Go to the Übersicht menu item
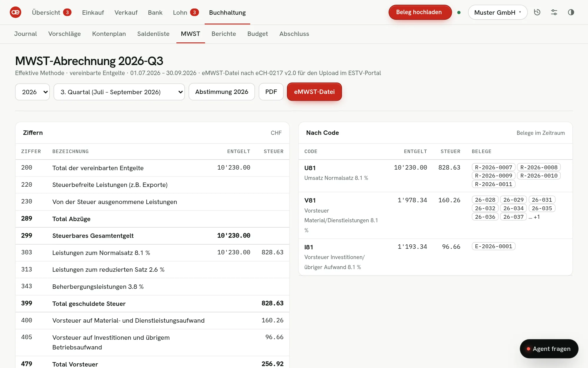Screen dimensions: 588x368 click(46, 12)
